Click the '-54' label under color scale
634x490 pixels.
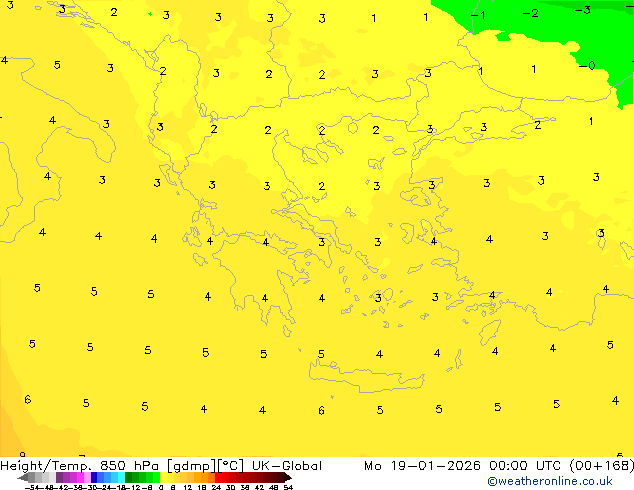pos(34,488)
